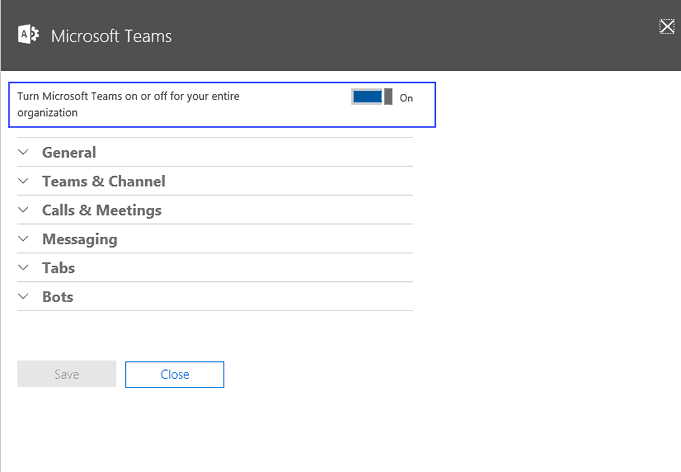Click the Close button
This screenshot has width=681, height=472.
pos(175,374)
